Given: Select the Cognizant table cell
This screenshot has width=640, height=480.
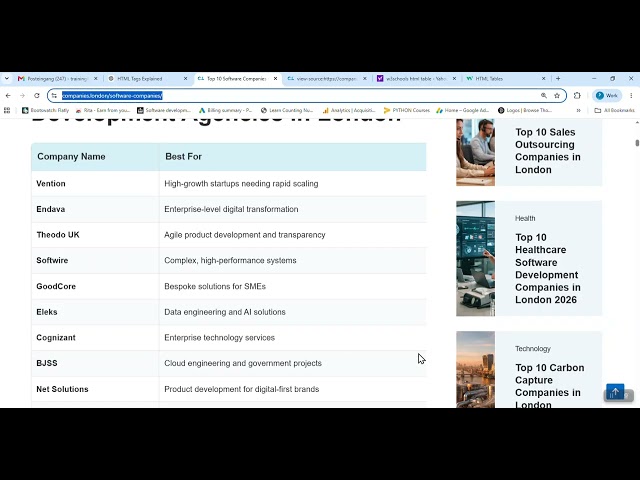Looking at the screenshot, I should 95,338.
